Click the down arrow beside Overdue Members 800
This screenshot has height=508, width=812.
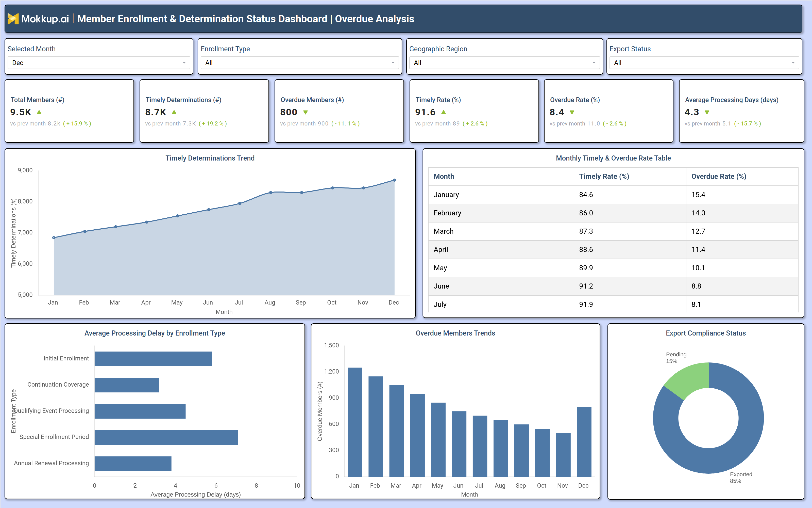[x=305, y=112]
